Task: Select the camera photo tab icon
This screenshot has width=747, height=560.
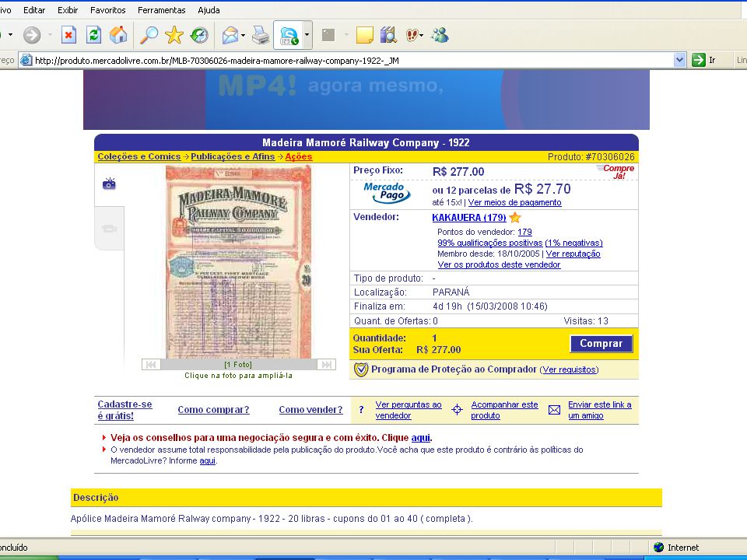Action: [109, 184]
